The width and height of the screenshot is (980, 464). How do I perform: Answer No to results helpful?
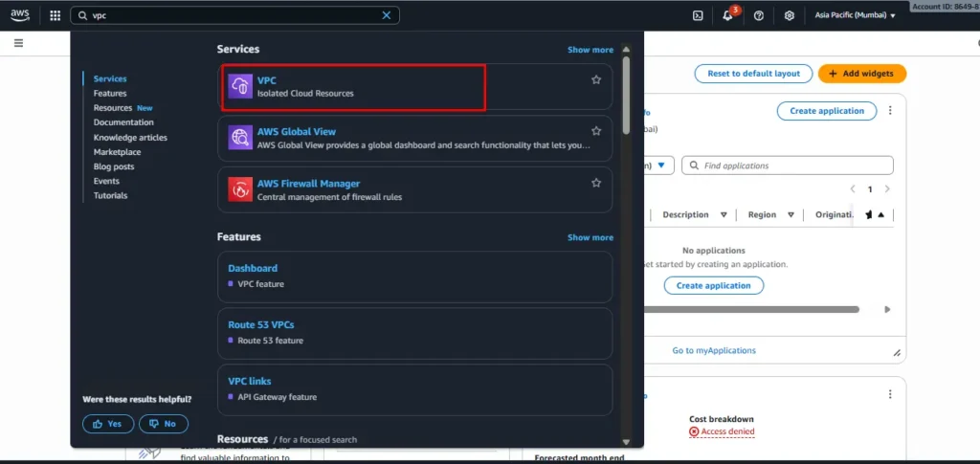(x=163, y=424)
